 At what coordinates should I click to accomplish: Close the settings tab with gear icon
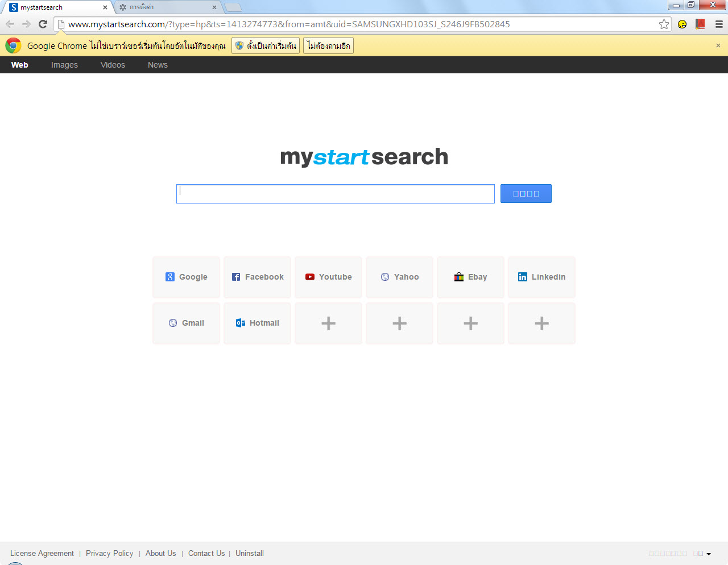pos(214,7)
